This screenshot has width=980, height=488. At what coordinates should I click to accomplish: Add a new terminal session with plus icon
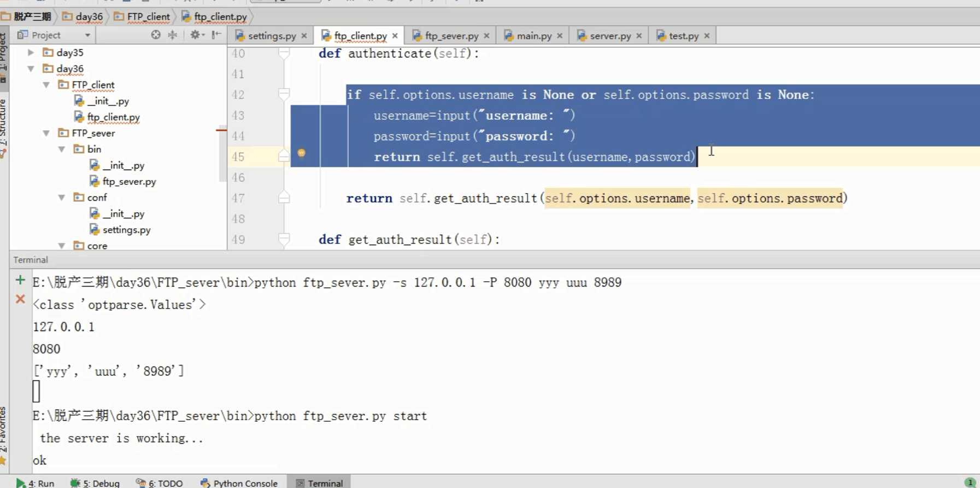[x=20, y=280]
